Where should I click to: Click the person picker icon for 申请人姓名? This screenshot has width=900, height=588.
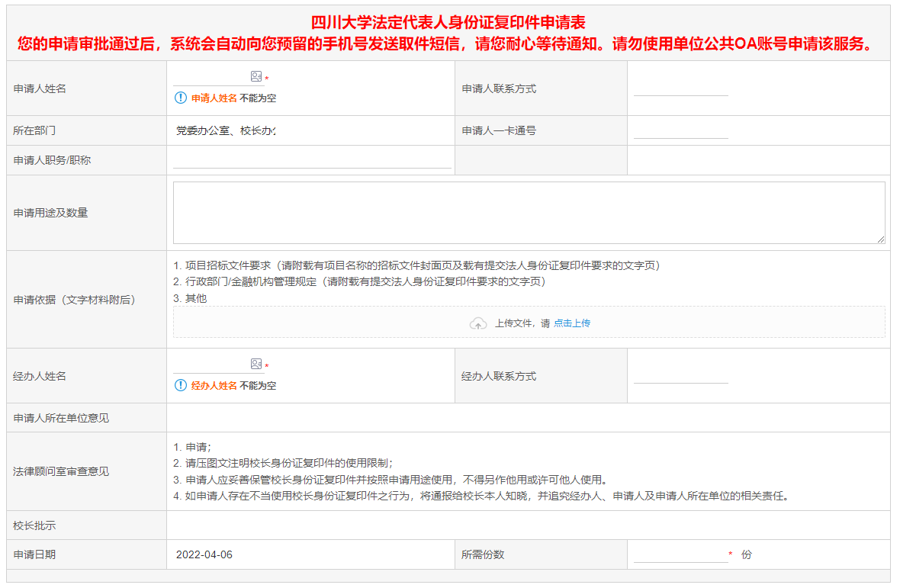pyautogui.click(x=256, y=77)
